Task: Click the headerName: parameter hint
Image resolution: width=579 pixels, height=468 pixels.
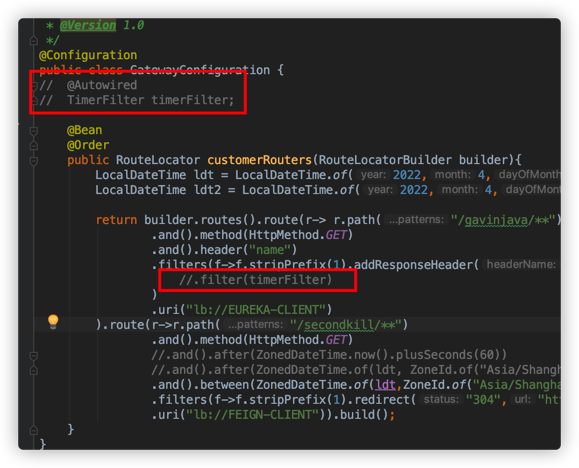Action: pyautogui.click(x=521, y=264)
